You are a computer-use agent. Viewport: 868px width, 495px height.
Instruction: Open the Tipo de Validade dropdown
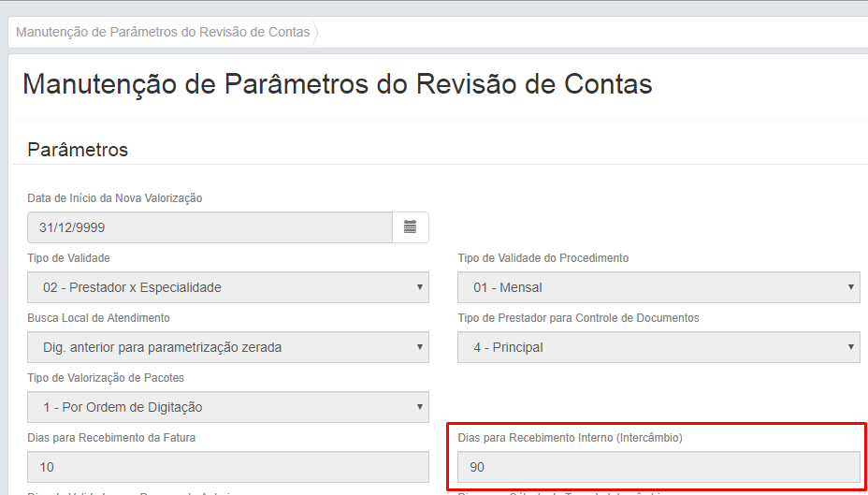tap(228, 287)
